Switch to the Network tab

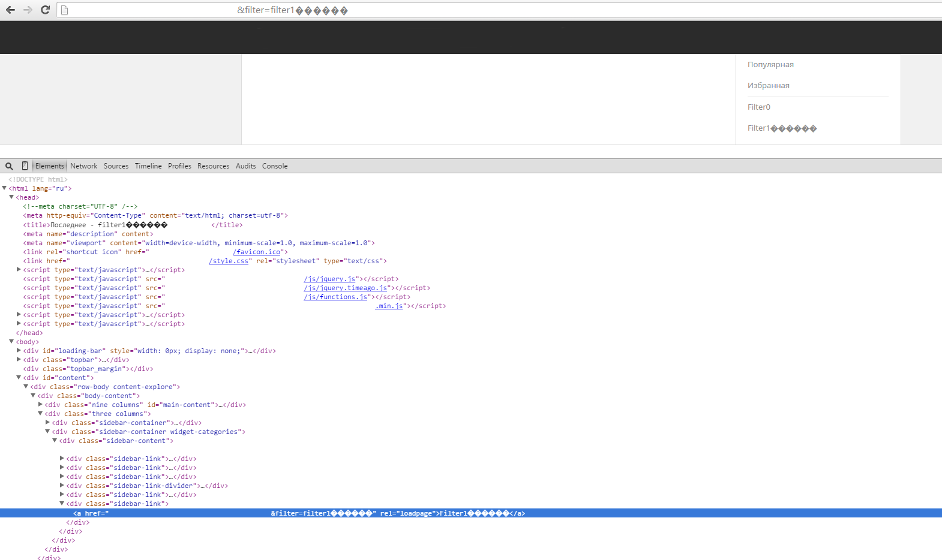tap(83, 166)
